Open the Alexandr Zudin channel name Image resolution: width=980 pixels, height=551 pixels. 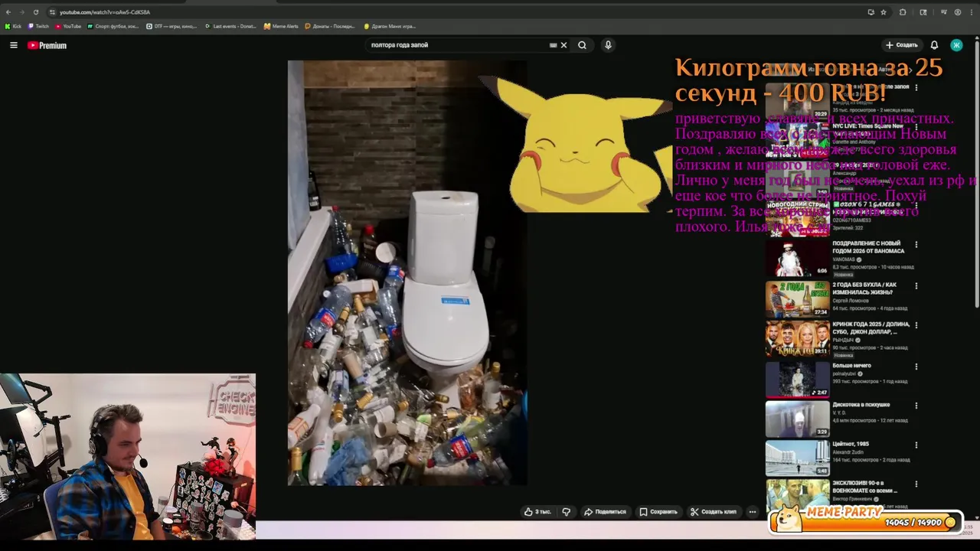[849, 452]
